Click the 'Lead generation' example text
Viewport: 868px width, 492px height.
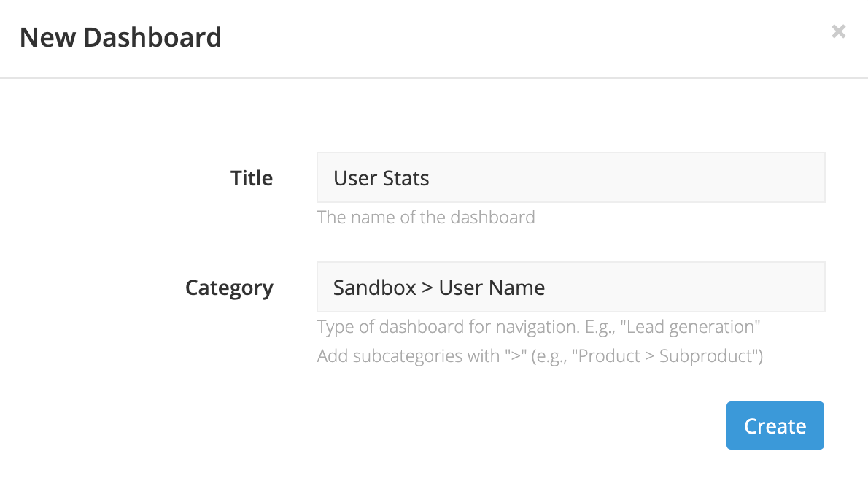[x=690, y=327]
